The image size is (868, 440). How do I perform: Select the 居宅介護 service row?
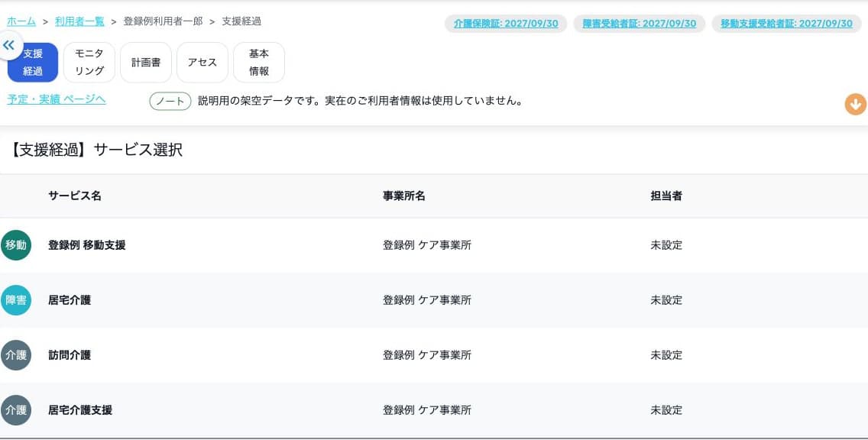[x=434, y=300]
